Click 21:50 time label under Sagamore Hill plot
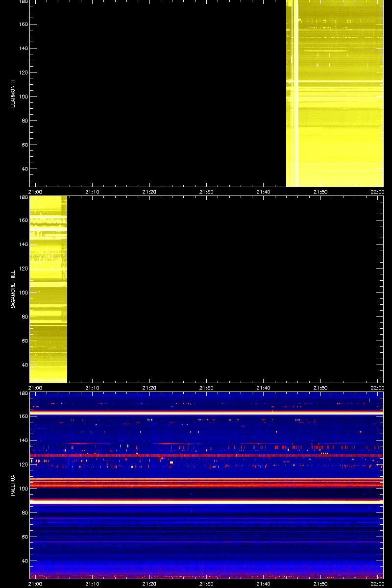This screenshot has height=588, width=392. point(320,388)
